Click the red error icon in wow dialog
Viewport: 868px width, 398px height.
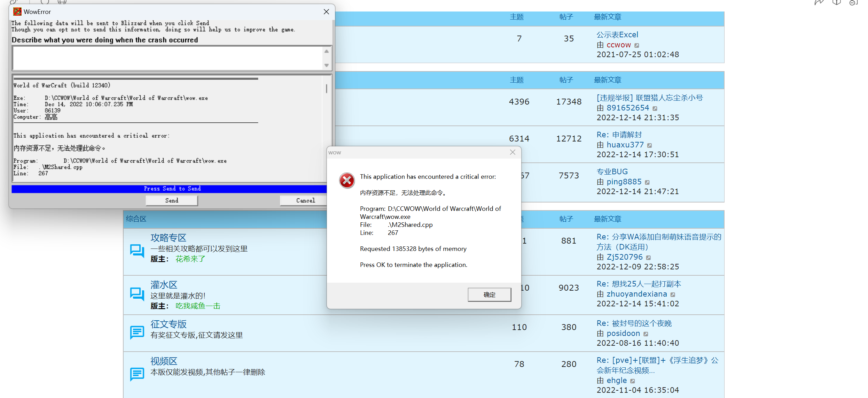pos(347,180)
